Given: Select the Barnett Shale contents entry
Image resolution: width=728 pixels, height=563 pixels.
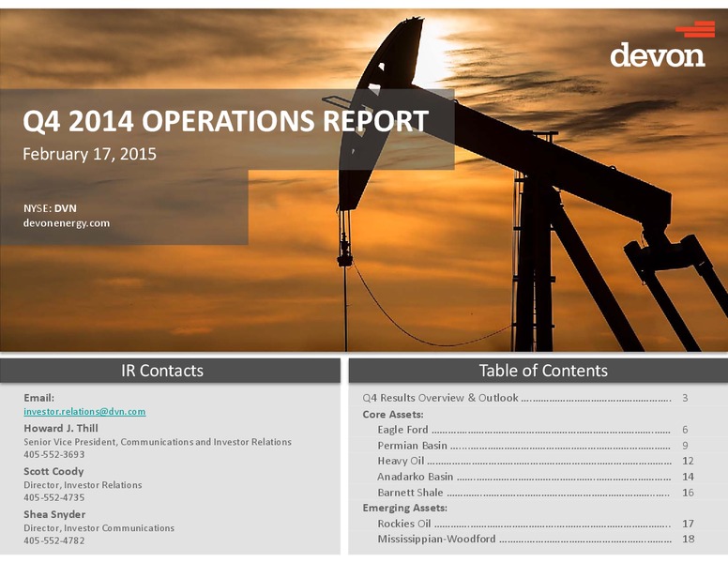Looking at the screenshot, I should 535,493.
